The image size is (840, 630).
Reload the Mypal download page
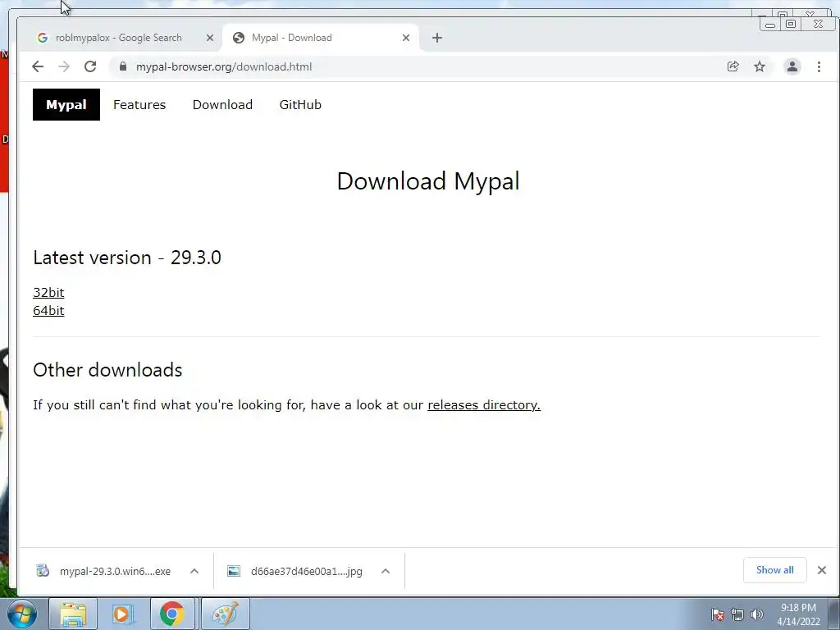click(x=90, y=66)
